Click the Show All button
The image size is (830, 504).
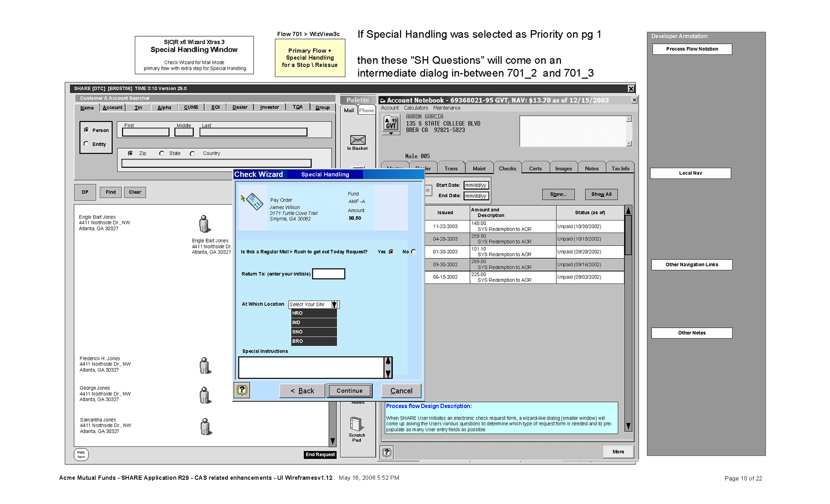point(601,195)
